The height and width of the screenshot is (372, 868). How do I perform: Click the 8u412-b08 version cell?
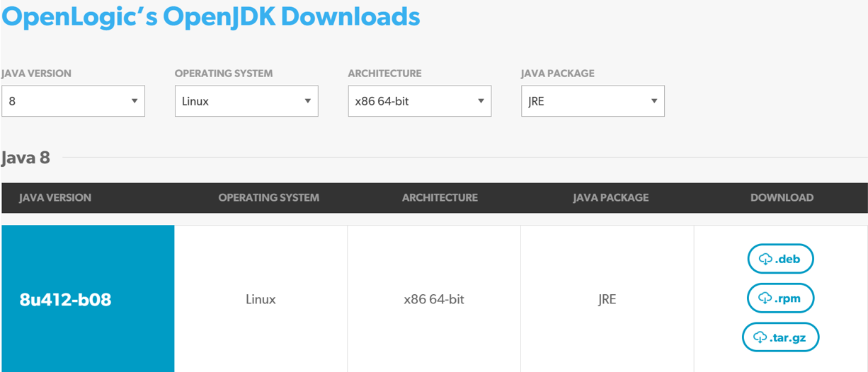point(66,299)
